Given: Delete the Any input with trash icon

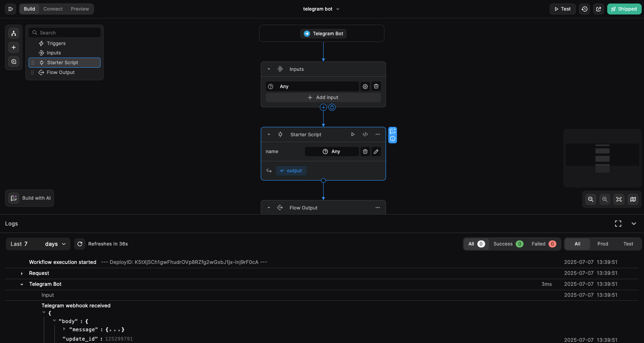Looking at the screenshot, I should click(376, 87).
